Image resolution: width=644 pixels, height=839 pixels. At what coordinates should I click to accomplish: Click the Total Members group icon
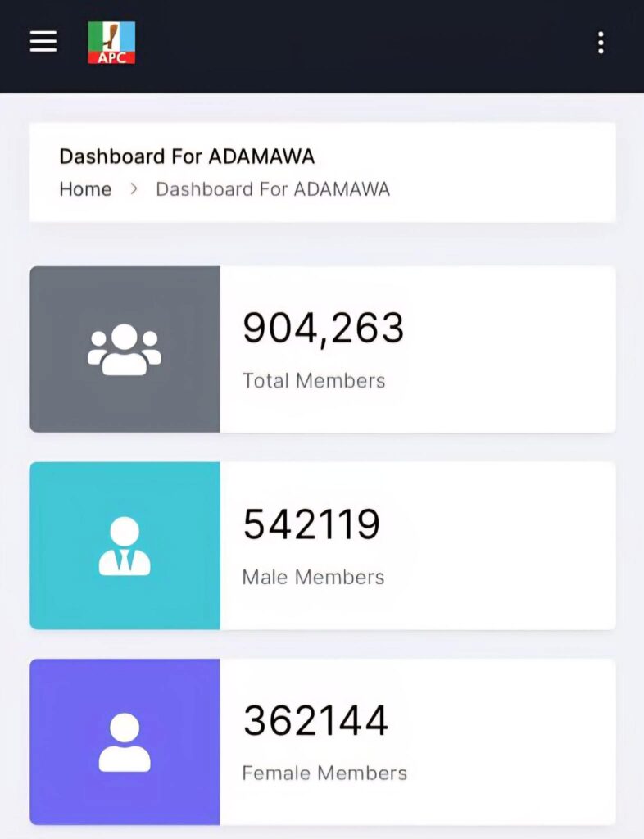click(125, 350)
